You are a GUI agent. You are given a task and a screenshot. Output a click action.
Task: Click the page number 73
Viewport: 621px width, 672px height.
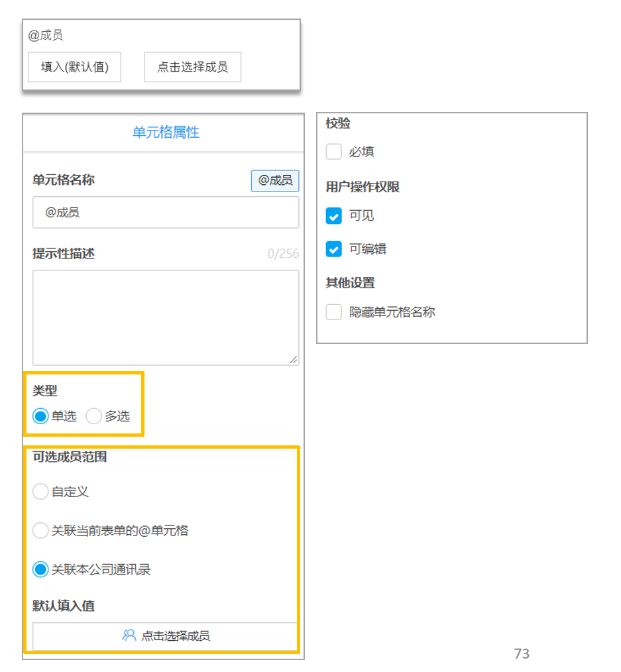[x=522, y=653]
